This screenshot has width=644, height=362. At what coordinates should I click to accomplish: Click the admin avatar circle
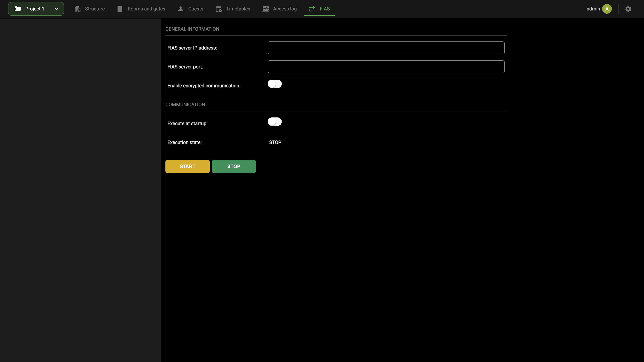point(607,9)
